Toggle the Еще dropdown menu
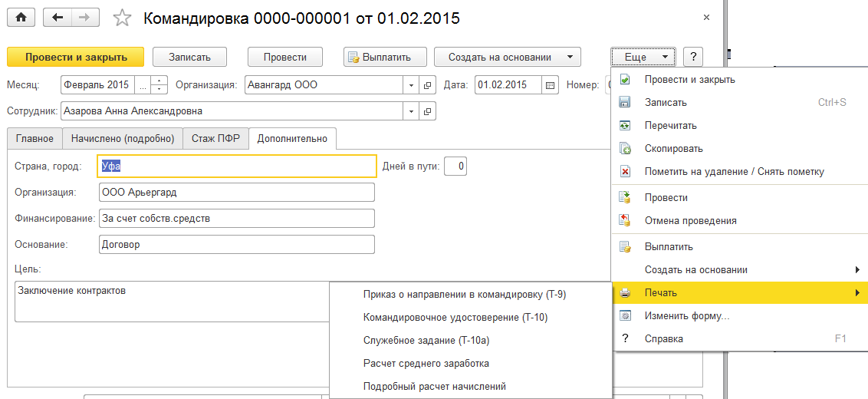 [x=644, y=57]
